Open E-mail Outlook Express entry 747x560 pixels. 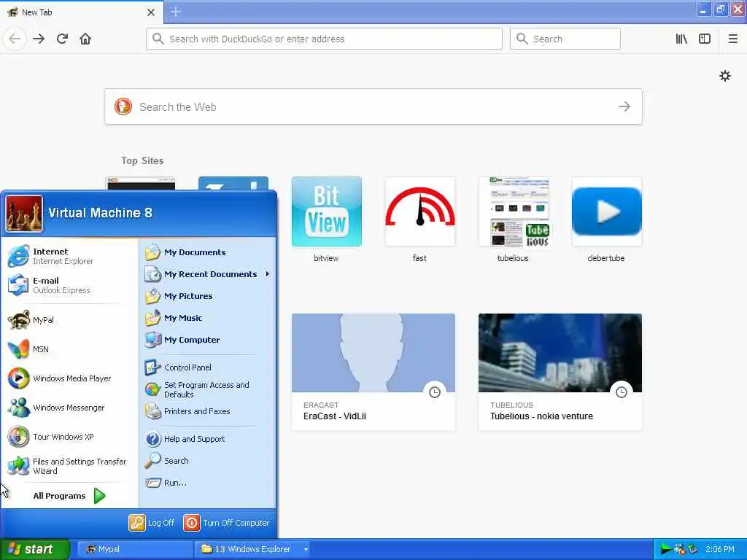(69, 285)
